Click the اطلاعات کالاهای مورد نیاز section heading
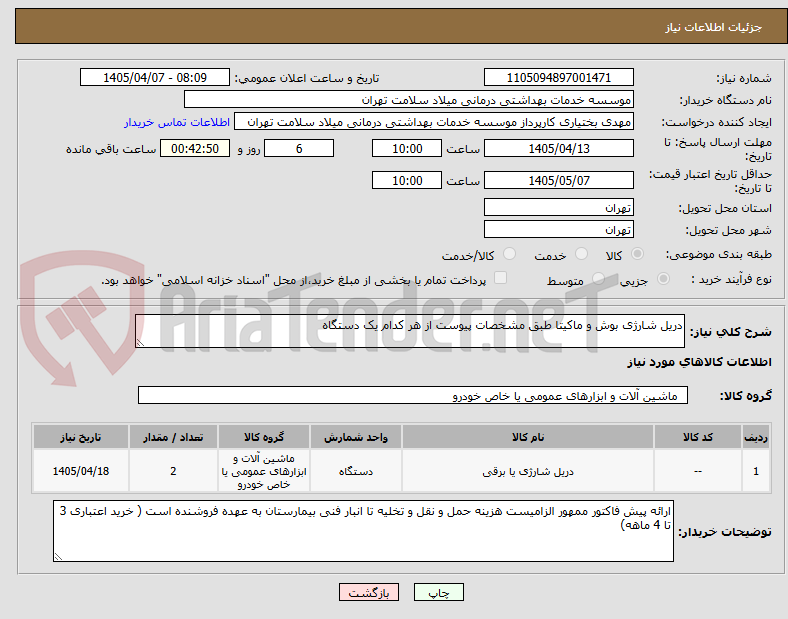Image resolution: width=788 pixels, height=619 pixels. click(x=699, y=362)
